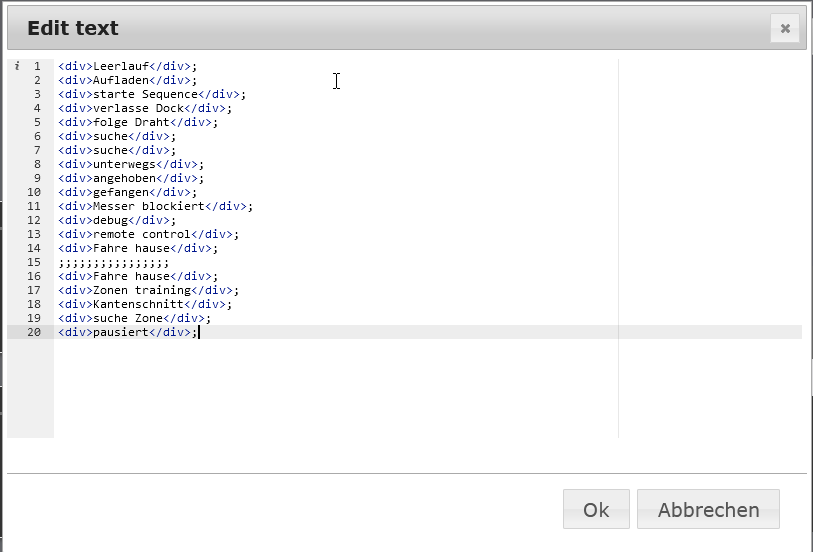Place cursor in the 'gefangen' line
Viewport: 813px width, 552px height.
[x=122, y=192]
